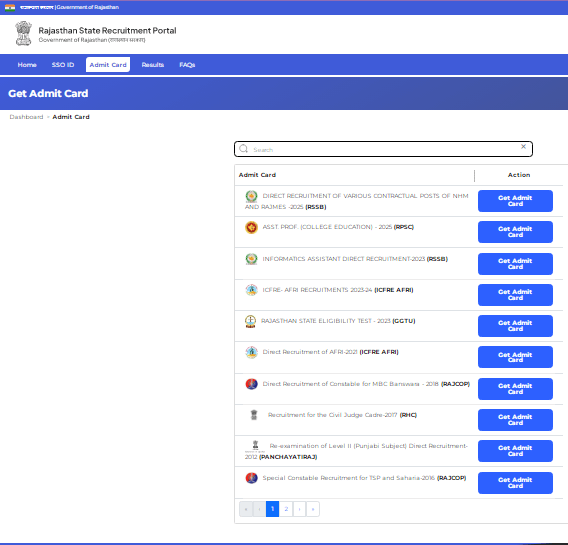Open the FAQs menu item
The height and width of the screenshot is (545, 568).
coord(187,65)
